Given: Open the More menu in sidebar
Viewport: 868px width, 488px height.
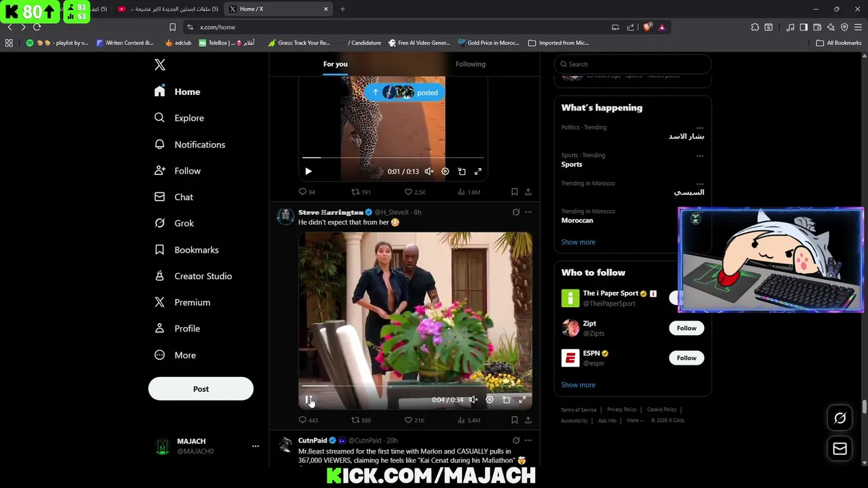Looking at the screenshot, I should click(176, 355).
